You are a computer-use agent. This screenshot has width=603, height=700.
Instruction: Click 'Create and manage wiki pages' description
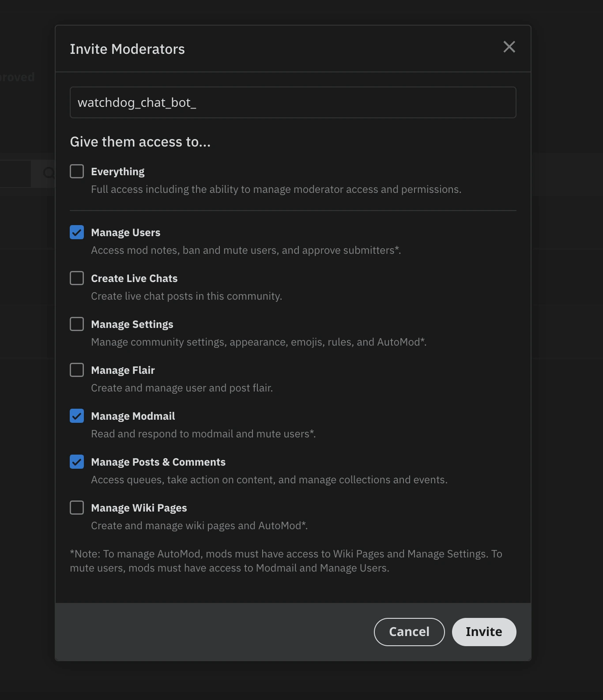click(x=199, y=526)
